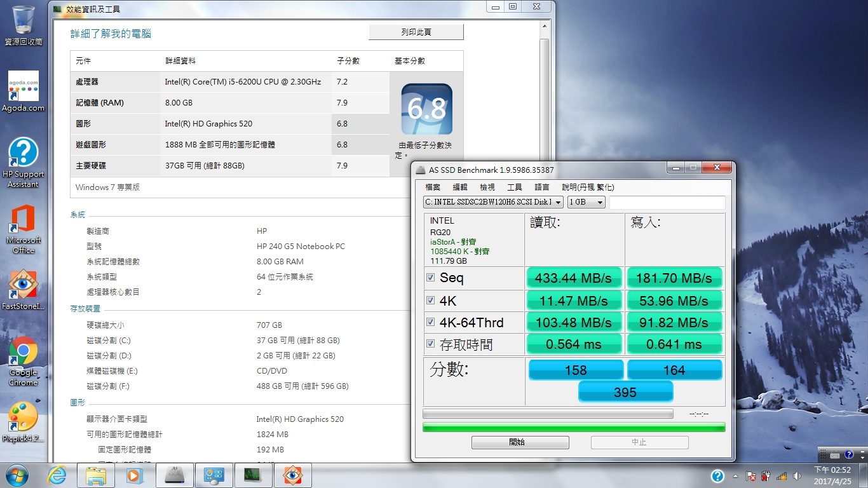Viewport: 868px width, 488px height.
Task: Click the green progress bar in AS SSD
Action: [574, 428]
